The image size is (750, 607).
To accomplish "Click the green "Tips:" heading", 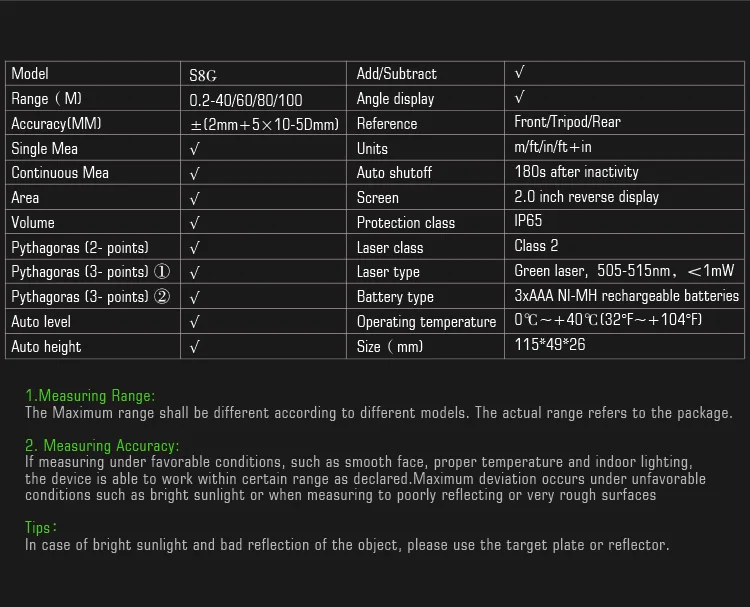I will click(41, 527).
